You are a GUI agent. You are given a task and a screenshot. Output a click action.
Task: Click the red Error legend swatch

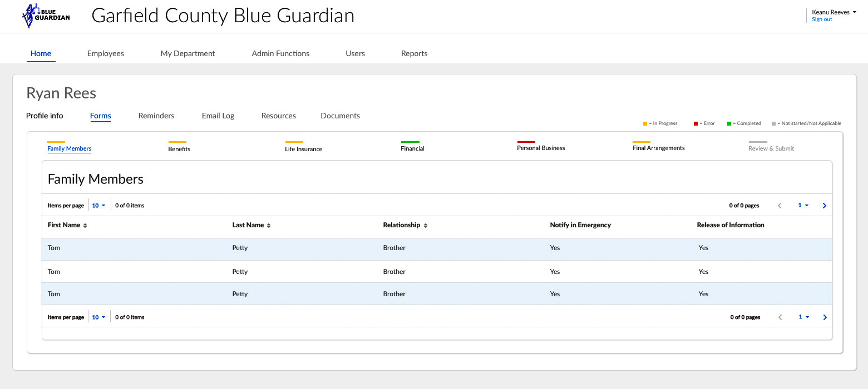[x=696, y=123]
